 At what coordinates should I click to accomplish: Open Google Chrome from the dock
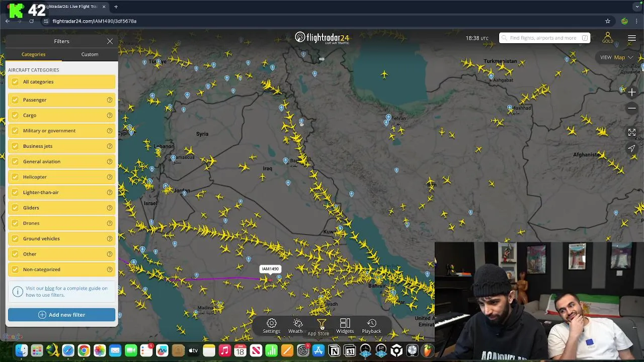coord(84,350)
